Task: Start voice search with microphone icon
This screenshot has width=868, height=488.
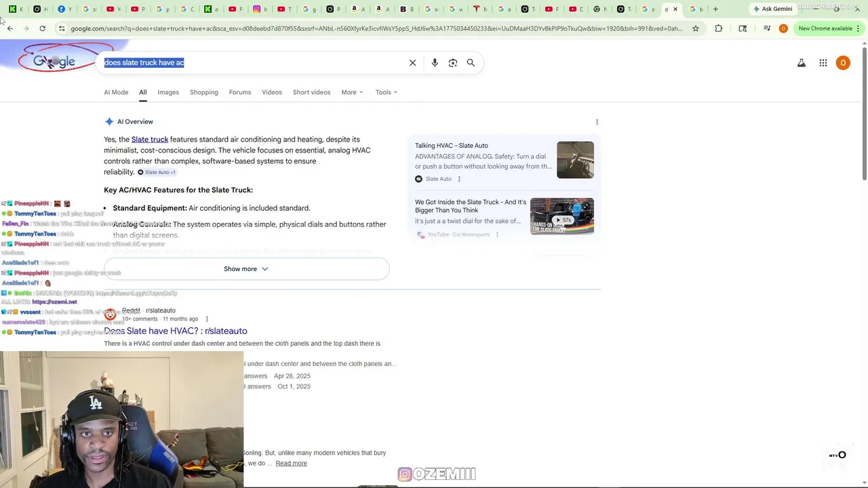Action: point(435,62)
